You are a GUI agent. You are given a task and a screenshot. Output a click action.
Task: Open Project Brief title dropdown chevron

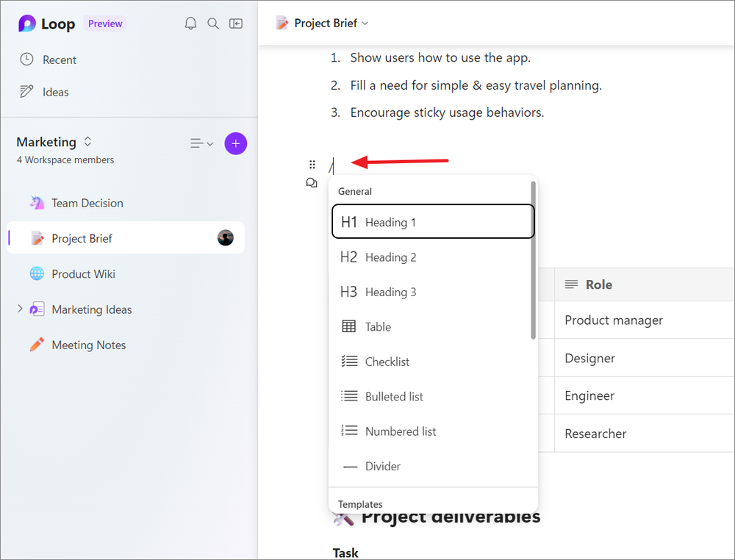365,24
